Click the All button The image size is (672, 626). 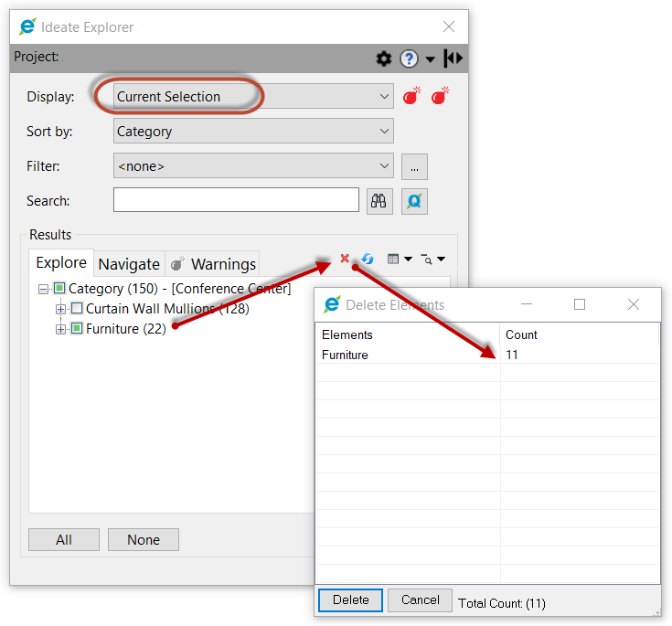tap(64, 540)
